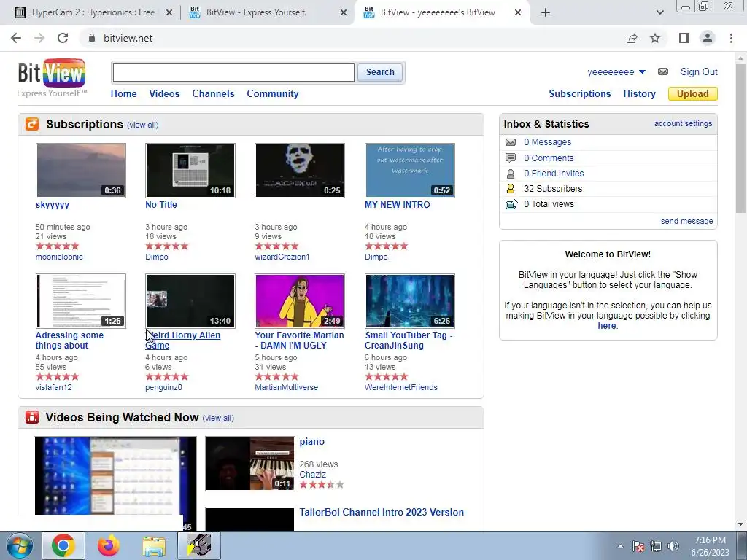Viewport: 747px width, 560px height.
Task: Open the skyyyyy video thumbnail
Action: 81,171
